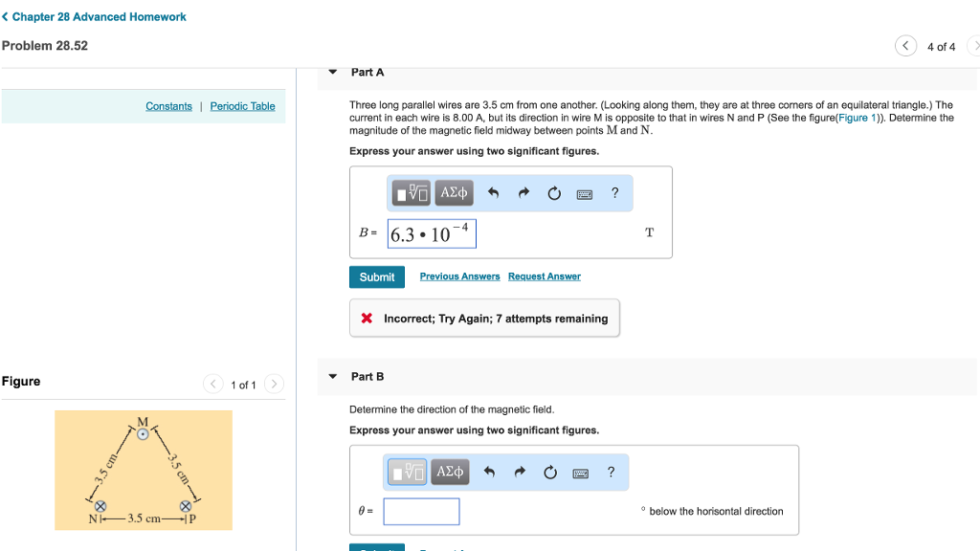This screenshot has width=980, height=551.
Task: Open Greek symbols menu in Part A
Action: (x=454, y=193)
